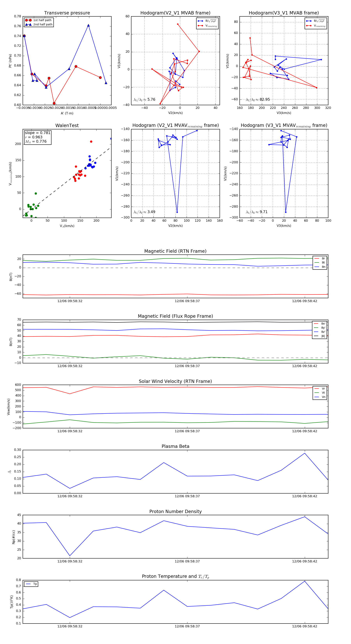Click 'V3(km/s)' x-axis label of MVAV remaining hodogram
This screenshot has width=351, height=644.
(x=284, y=226)
